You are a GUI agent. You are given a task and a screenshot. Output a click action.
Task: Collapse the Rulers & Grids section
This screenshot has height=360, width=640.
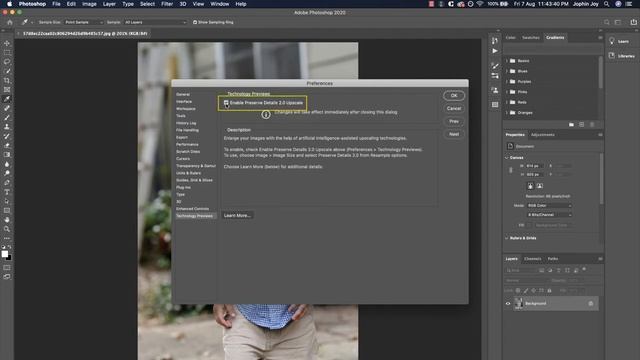[507, 238]
